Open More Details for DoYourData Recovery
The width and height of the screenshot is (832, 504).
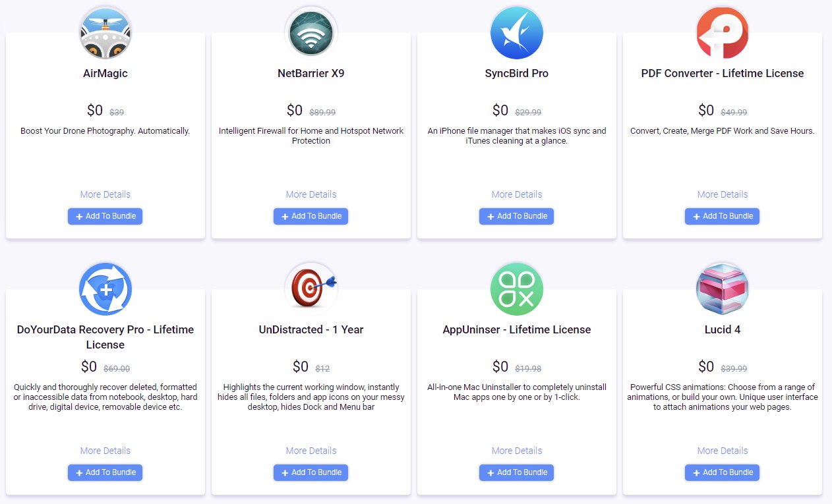[105, 451]
